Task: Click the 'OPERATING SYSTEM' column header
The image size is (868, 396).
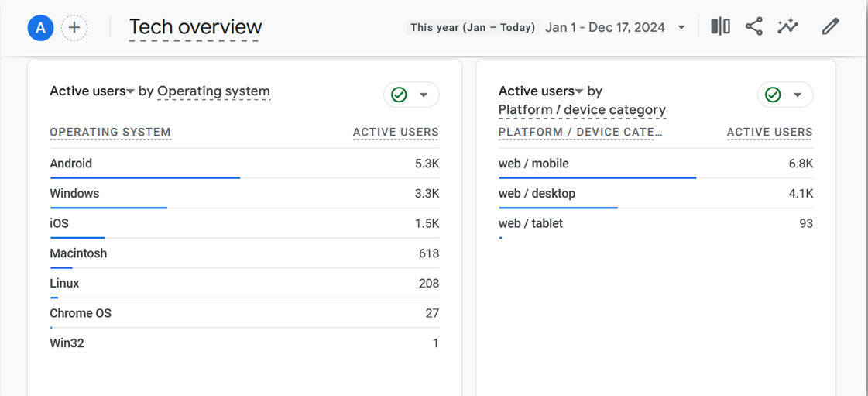Action: coord(110,133)
